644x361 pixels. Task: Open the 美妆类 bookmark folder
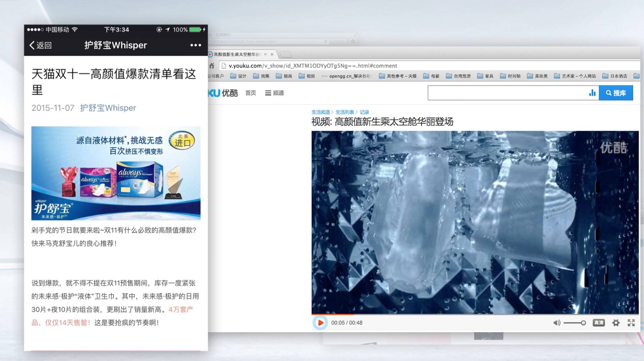coord(537,76)
